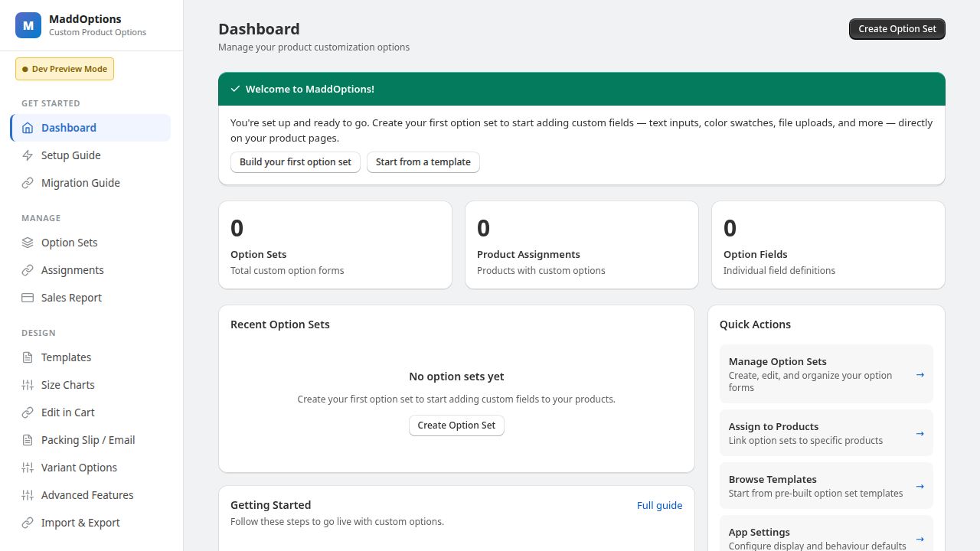Screen dimensions: 980x551
Task: Click the arrow on Assign to Products
Action: (920, 433)
